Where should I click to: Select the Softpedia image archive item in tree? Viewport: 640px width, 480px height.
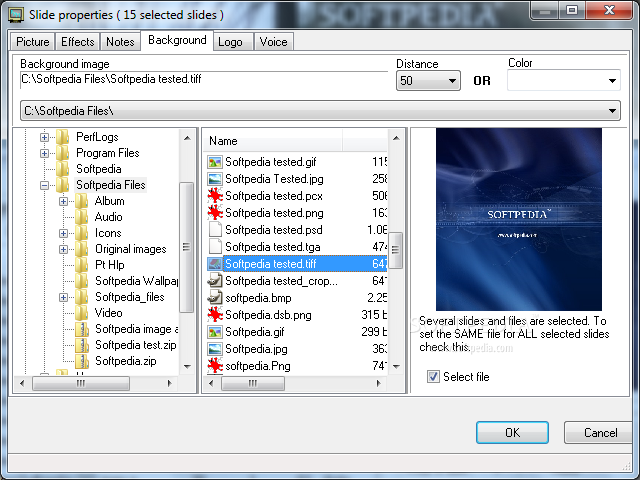click(x=137, y=329)
